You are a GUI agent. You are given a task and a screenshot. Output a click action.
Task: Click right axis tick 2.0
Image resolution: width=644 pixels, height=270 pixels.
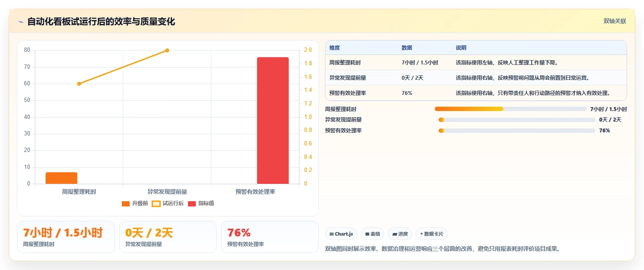tap(308, 50)
